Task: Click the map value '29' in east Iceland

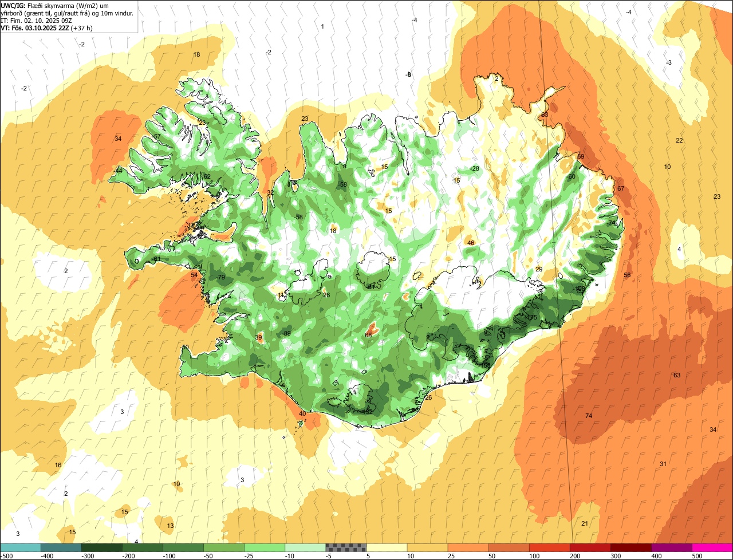Action: pyautogui.click(x=539, y=269)
